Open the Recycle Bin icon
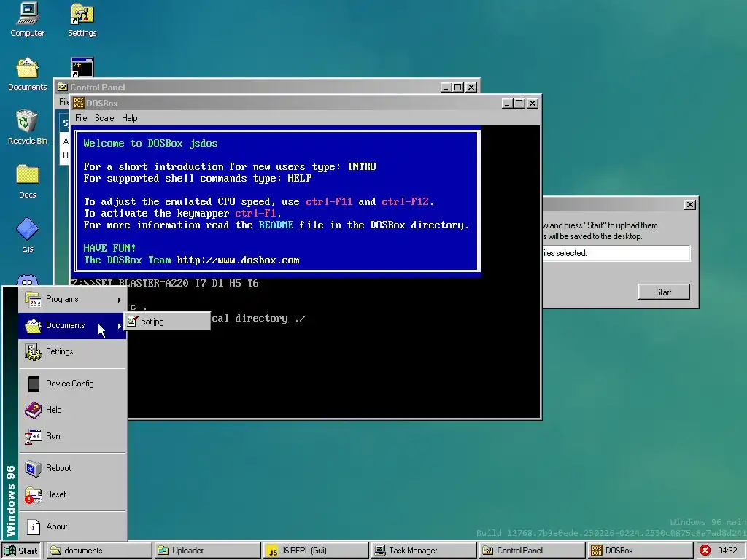 27,127
